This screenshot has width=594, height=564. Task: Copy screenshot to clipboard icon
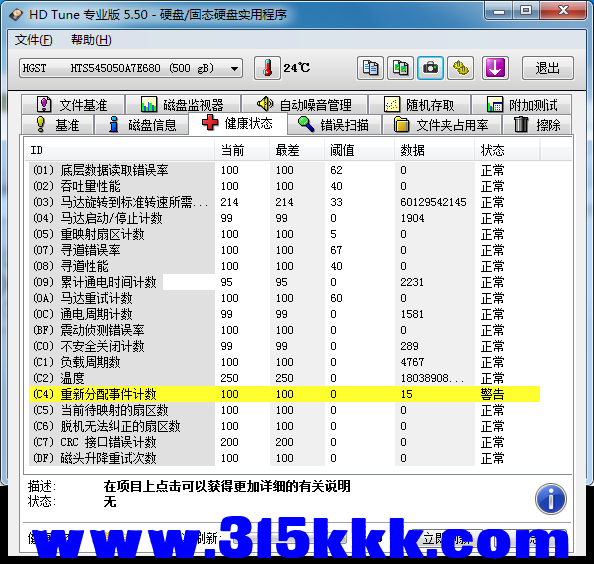pyautogui.click(x=400, y=68)
